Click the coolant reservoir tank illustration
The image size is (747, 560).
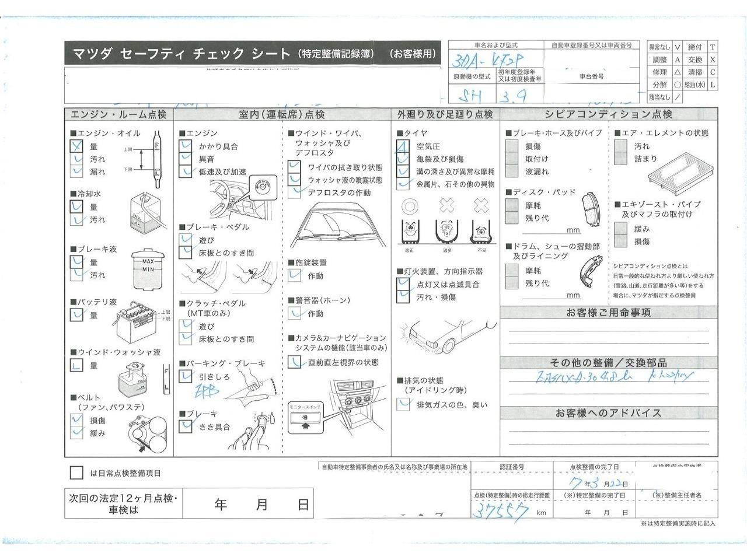(x=147, y=213)
